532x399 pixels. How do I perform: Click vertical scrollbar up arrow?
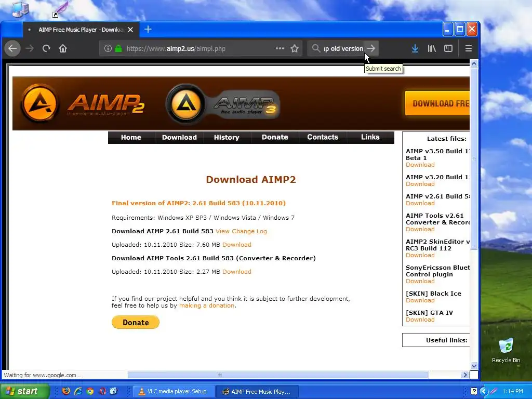[x=474, y=63]
